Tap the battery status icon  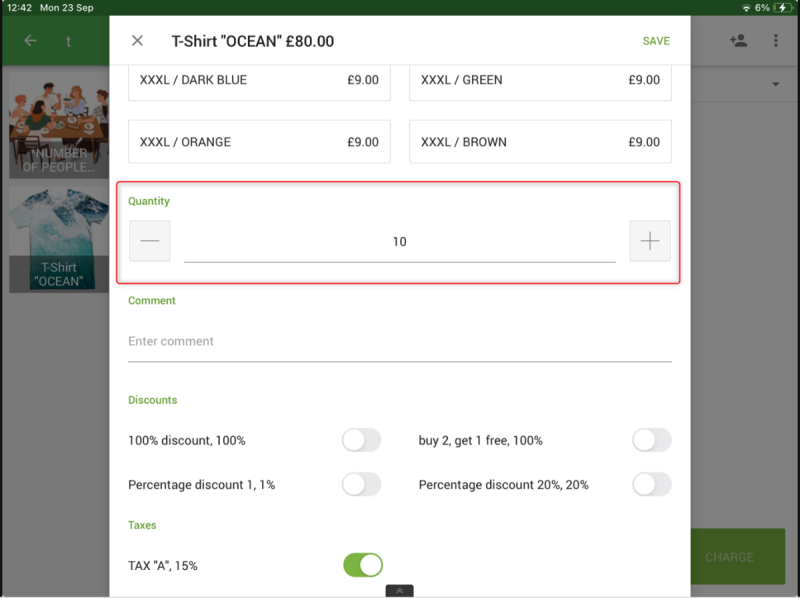(x=784, y=7)
